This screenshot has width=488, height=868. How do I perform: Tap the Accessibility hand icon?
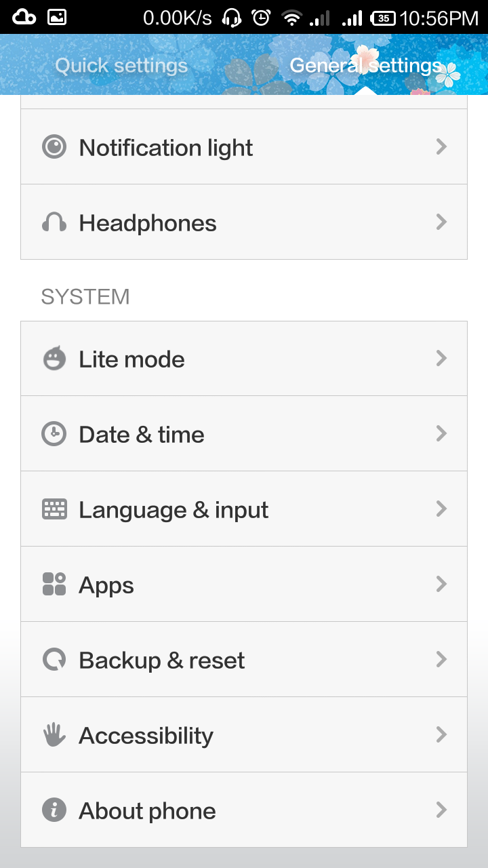(x=54, y=735)
